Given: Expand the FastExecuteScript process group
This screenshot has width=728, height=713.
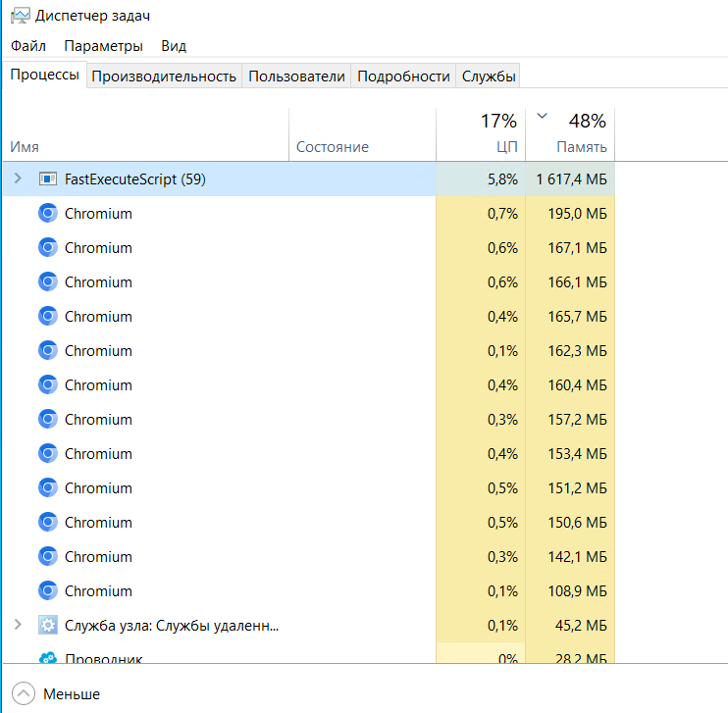Looking at the screenshot, I should point(17,179).
